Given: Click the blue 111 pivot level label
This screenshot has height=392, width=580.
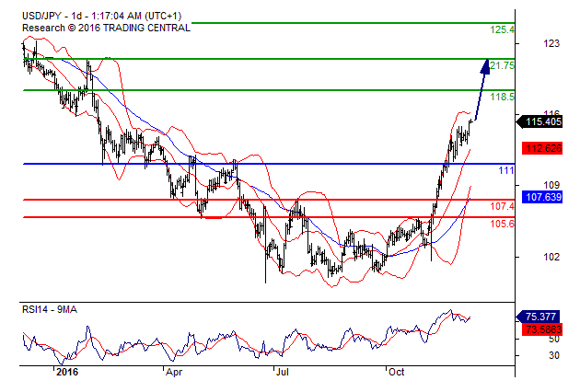Looking at the screenshot, I should coord(506,171).
